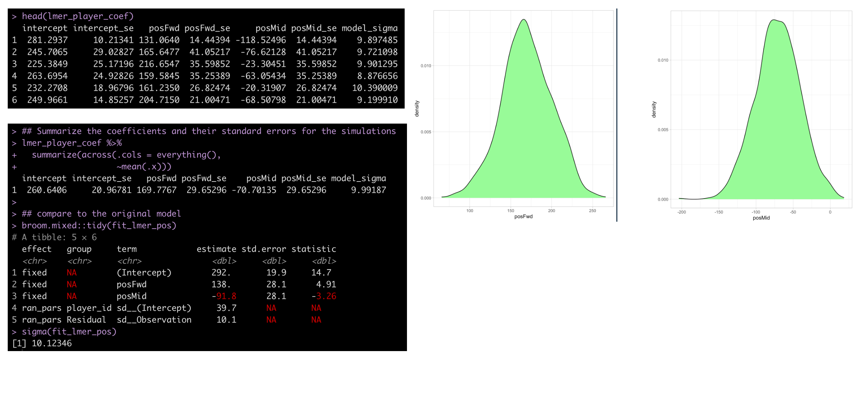Select posFwd value 216.6547
Image resolution: width=868 pixels, height=404 pixels.
coord(159,64)
